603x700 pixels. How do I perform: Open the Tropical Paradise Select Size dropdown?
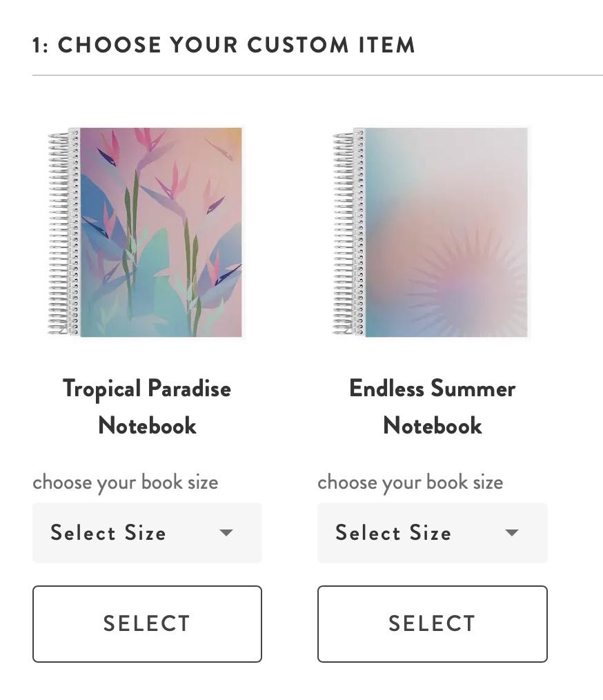[147, 533]
